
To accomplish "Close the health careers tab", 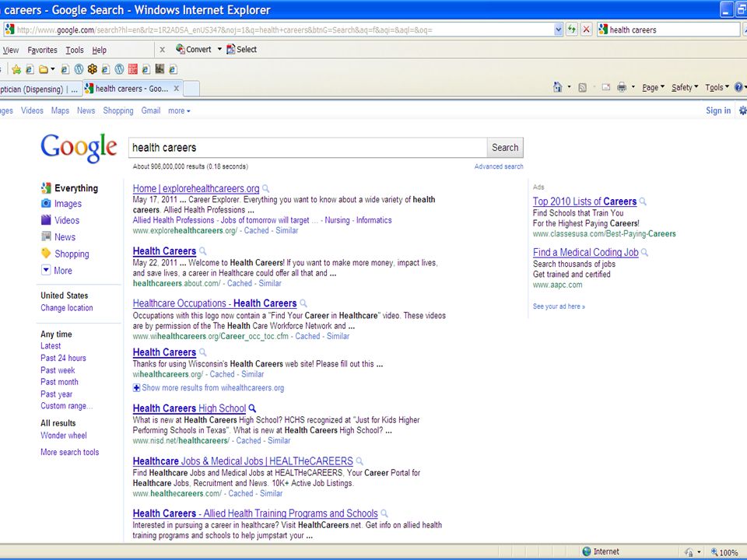I will 177,89.
